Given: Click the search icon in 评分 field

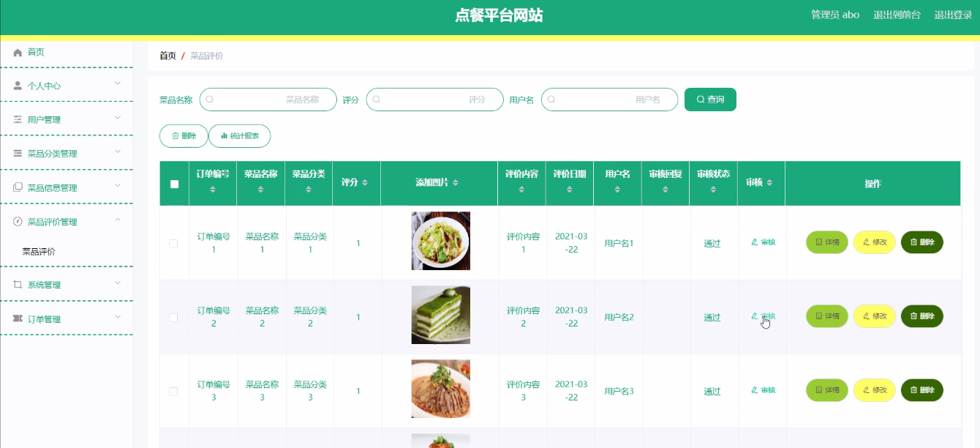Looking at the screenshot, I should click(x=377, y=100).
